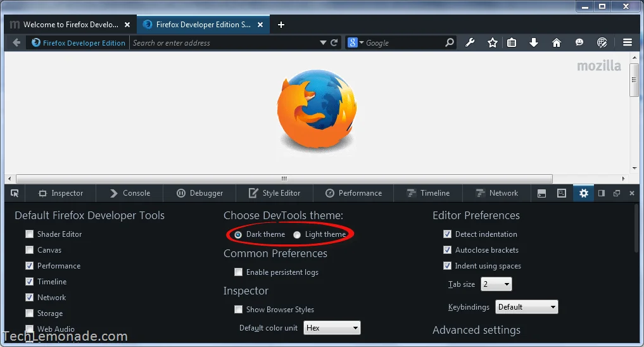
Task: Click the back navigation arrow
Action: coord(16,42)
